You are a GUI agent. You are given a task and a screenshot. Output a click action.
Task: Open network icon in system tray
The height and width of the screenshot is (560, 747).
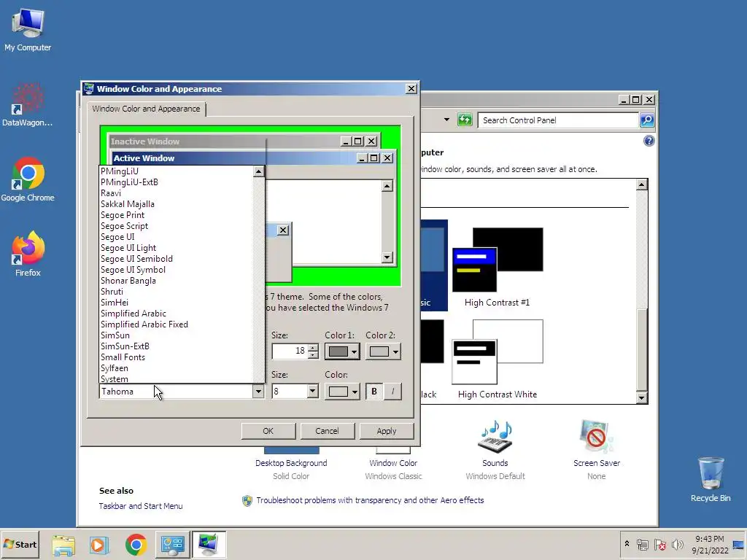(642, 544)
